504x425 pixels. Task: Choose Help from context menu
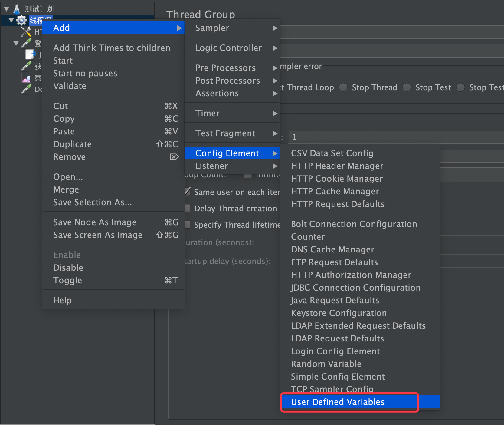pyautogui.click(x=113, y=300)
